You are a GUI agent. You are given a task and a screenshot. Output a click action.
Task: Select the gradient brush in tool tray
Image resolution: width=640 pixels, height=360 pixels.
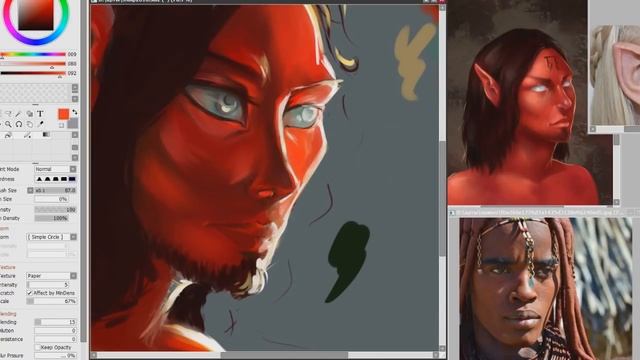[46, 135]
